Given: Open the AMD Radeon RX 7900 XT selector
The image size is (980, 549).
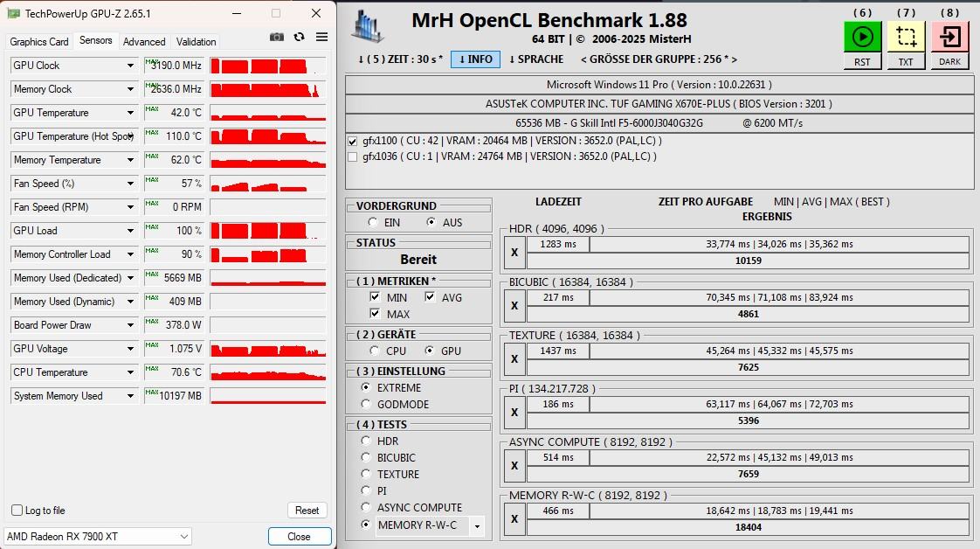Looking at the screenshot, I should [x=98, y=537].
